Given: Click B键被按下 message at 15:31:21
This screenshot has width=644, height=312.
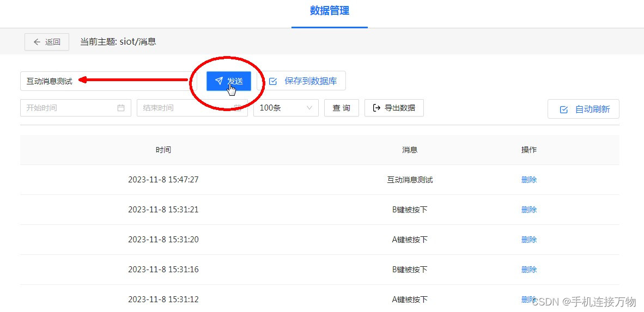Looking at the screenshot, I should pyautogui.click(x=410, y=210).
